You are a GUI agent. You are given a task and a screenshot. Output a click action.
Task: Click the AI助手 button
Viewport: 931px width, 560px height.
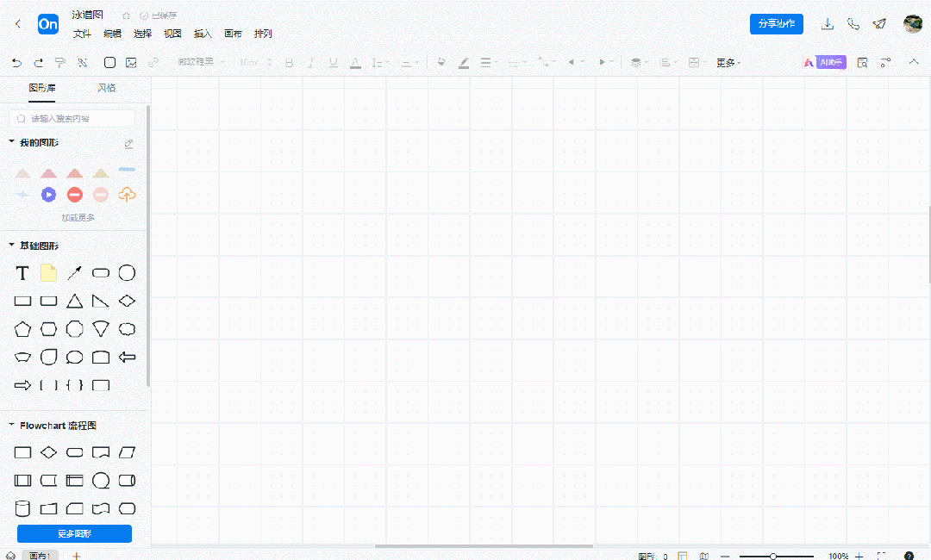click(x=825, y=62)
